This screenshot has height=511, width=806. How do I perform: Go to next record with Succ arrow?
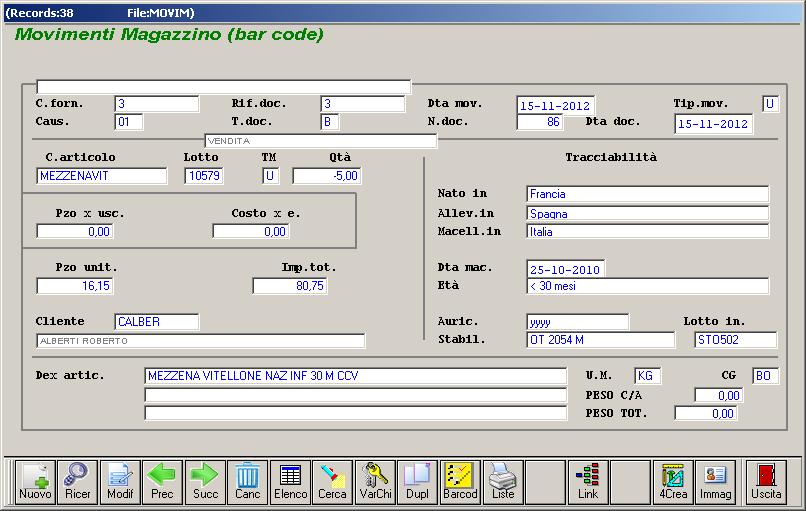pyautogui.click(x=205, y=481)
